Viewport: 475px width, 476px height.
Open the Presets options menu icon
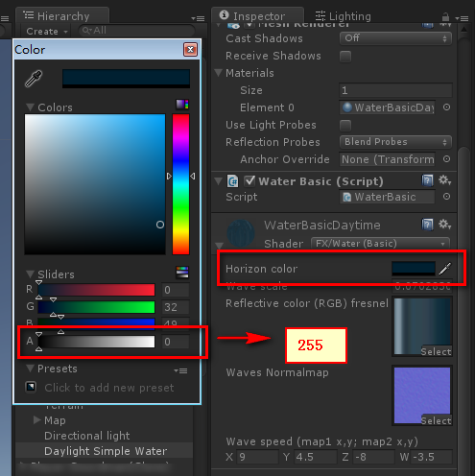(x=180, y=370)
